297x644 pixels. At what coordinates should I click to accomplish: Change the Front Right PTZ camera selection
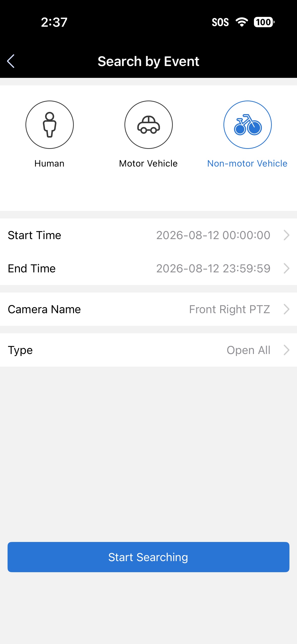229,309
